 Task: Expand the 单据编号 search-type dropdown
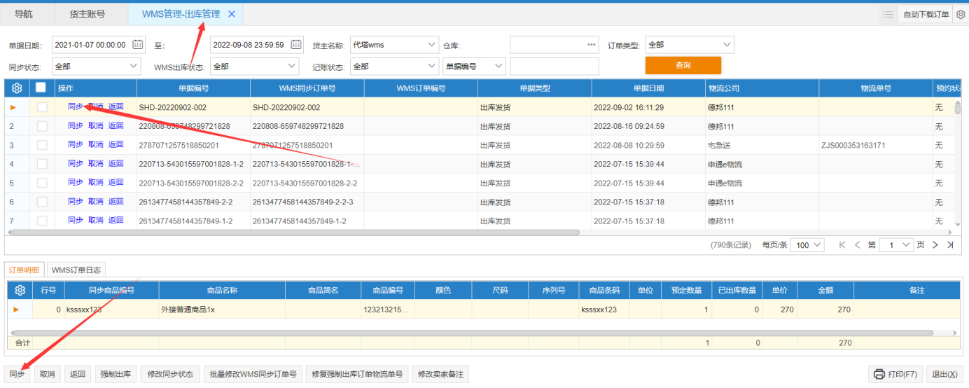click(x=499, y=65)
